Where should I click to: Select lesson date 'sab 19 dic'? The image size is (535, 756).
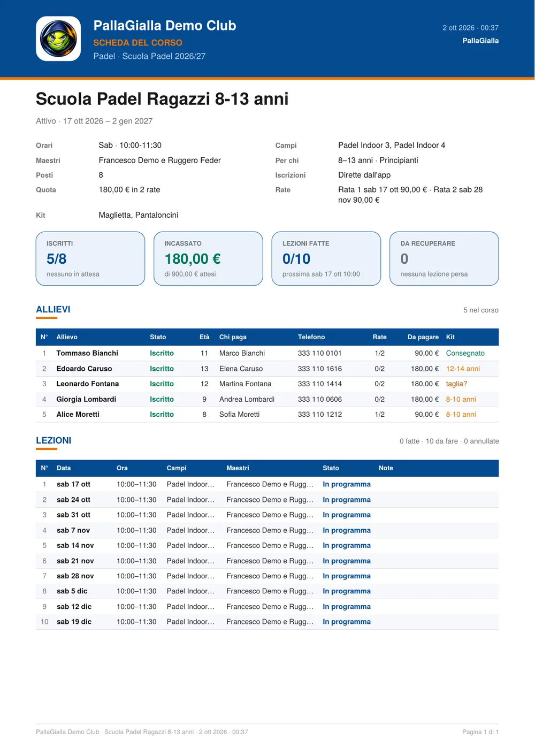click(x=74, y=622)
